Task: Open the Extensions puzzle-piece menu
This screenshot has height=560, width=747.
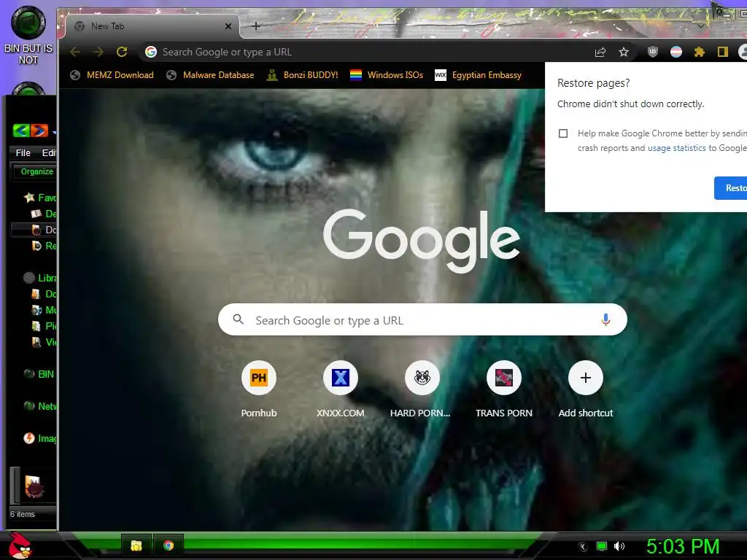Action: coord(700,52)
